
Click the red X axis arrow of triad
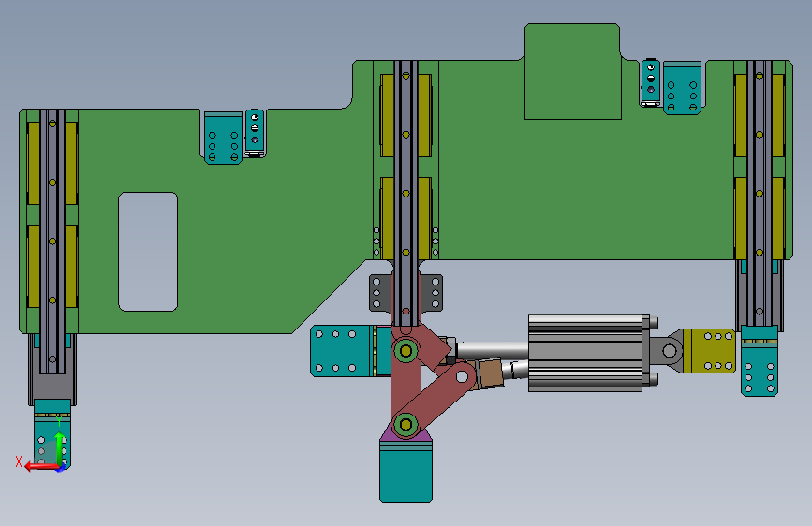(41, 466)
